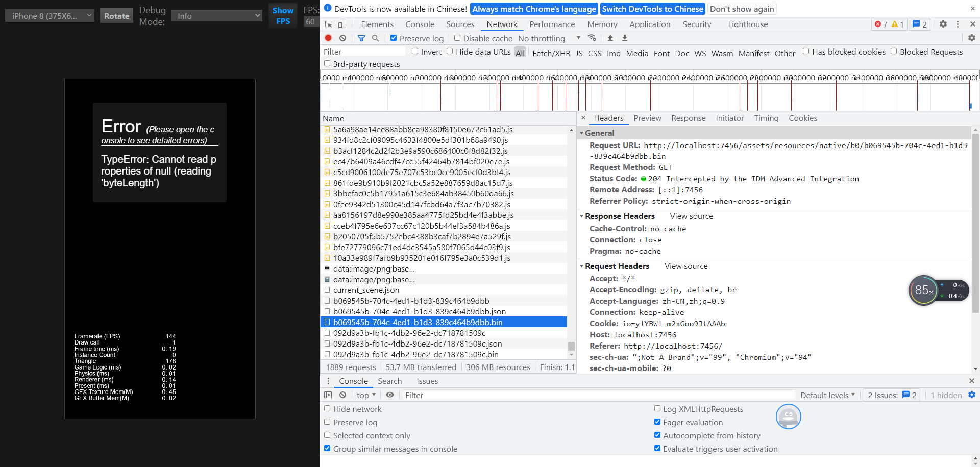Clear the console output

click(342, 395)
